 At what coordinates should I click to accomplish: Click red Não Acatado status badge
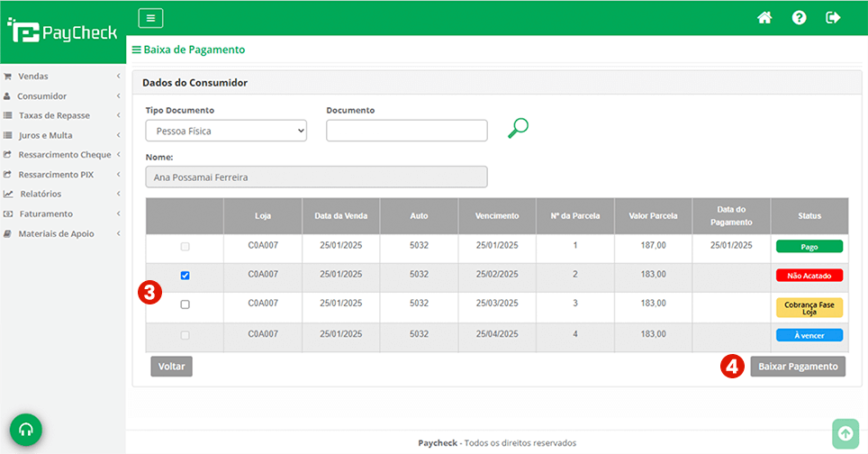tap(809, 276)
